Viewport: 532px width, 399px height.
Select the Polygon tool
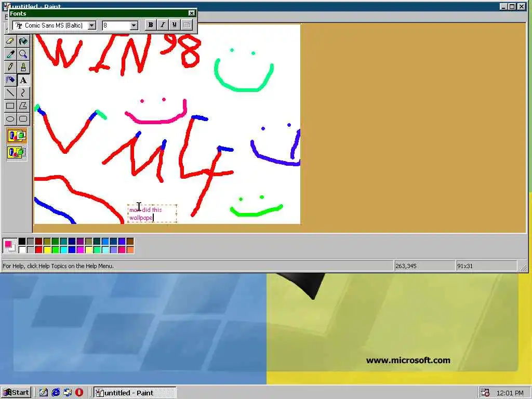click(x=23, y=105)
